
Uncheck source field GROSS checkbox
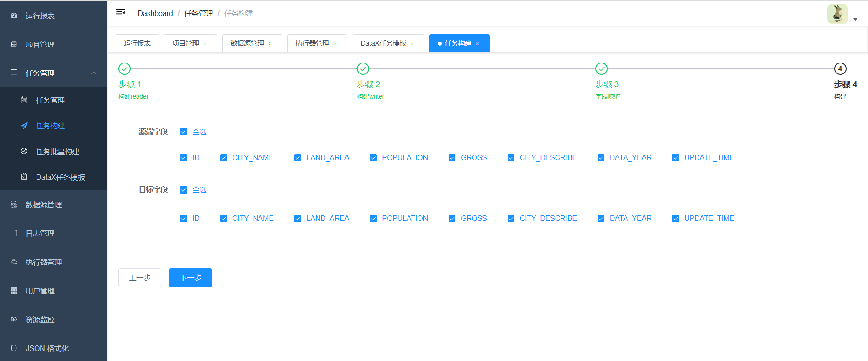452,157
